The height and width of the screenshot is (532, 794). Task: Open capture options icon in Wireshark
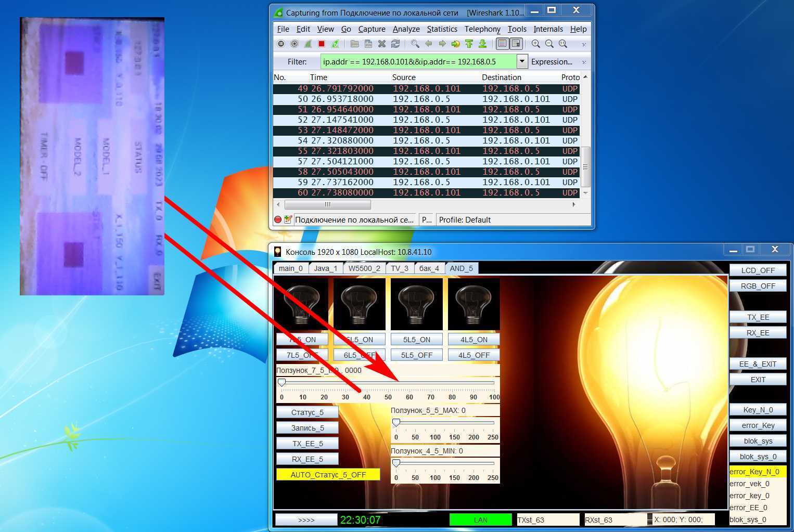[x=294, y=44]
